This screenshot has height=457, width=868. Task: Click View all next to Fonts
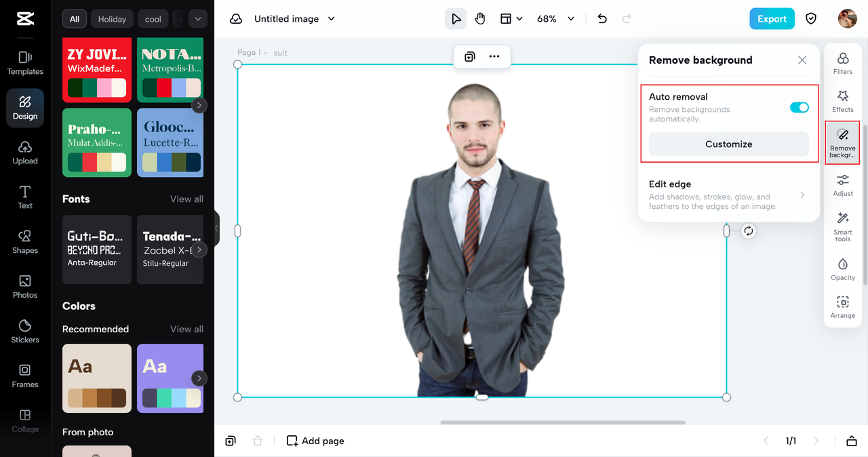pyautogui.click(x=186, y=199)
